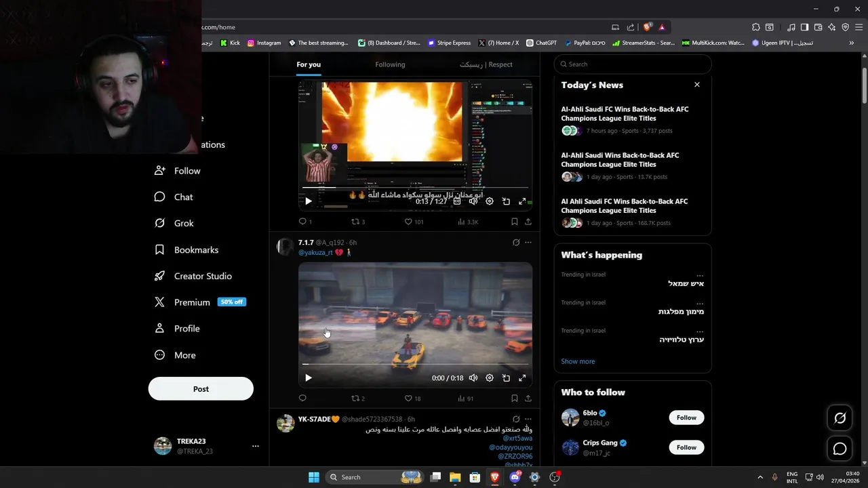Image resolution: width=868 pixels, height=488 pixels.
Task: Open floating Grok button at right edge
Action: (x=840, y=418)
